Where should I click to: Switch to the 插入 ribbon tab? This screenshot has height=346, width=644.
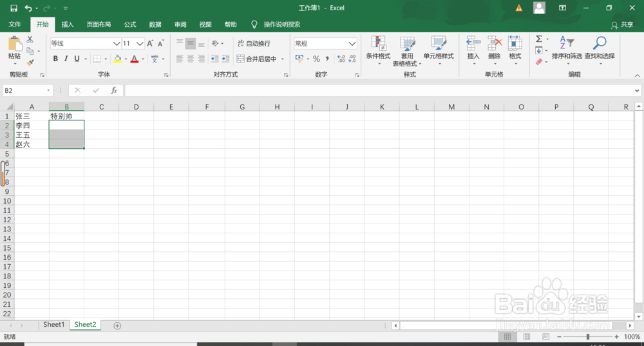(68, 24)
